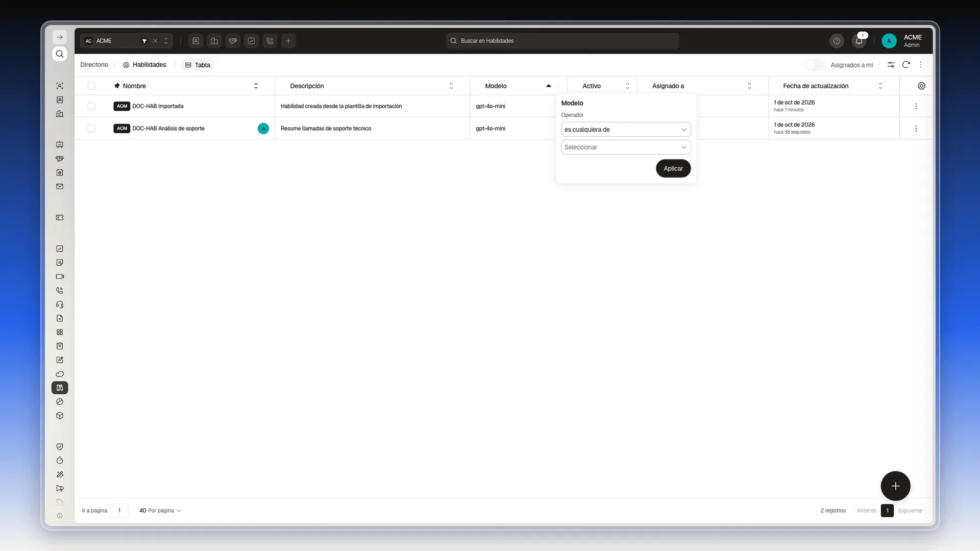Viewport: 980px width, 551px height.
Task: Open the headset icon in sidebar
Action: pyautogui.click(x=60, y=305)
